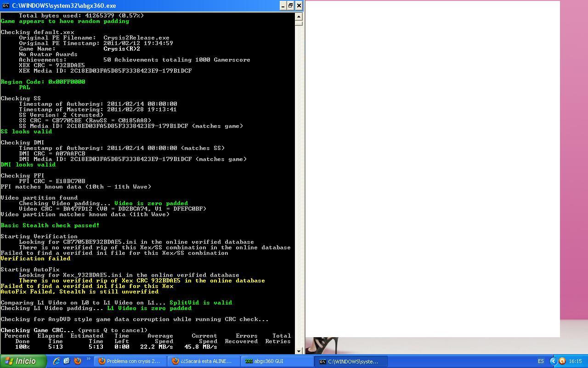Click the console title bar text

64,6
